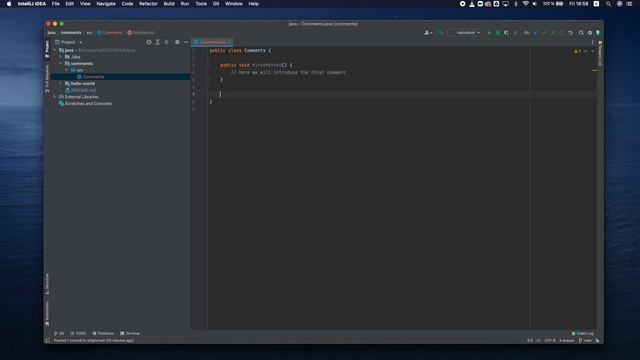The width and height of the screenshot is (640, 360).
Task: Click the Bluetooth icon in menu bar
Action: [x=516, y=4]
